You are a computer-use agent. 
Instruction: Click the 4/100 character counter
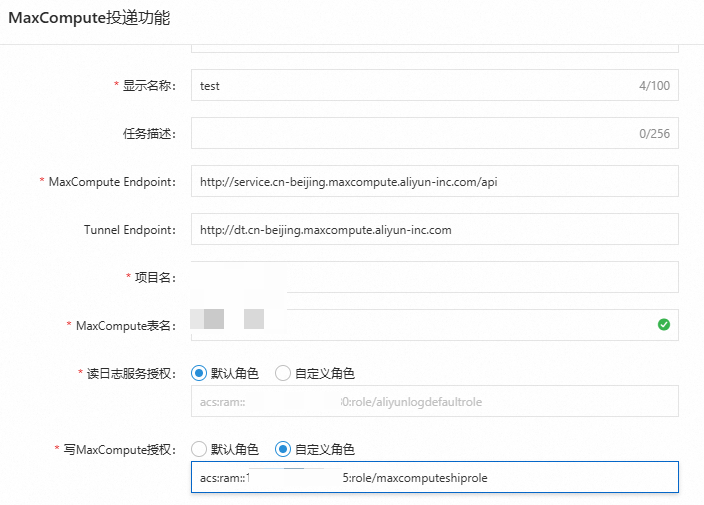tap(654, 86)
